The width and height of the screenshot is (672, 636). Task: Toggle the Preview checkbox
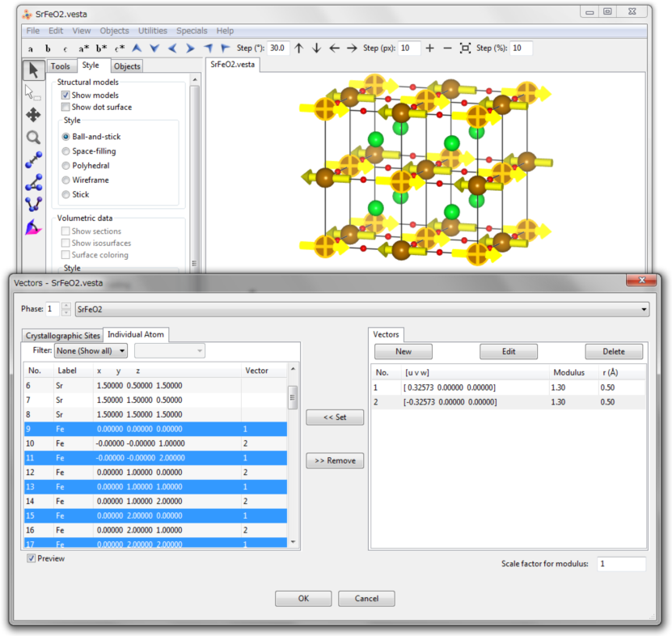32,558
